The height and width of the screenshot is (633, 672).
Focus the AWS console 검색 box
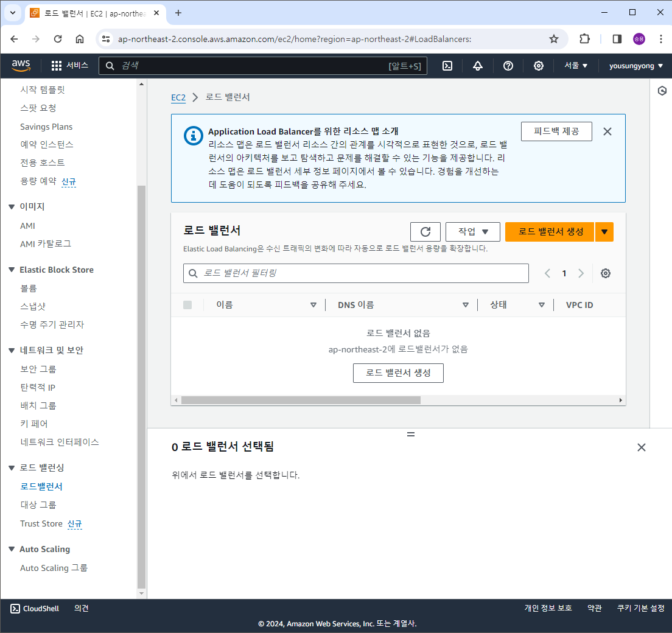tap(263, 66)
